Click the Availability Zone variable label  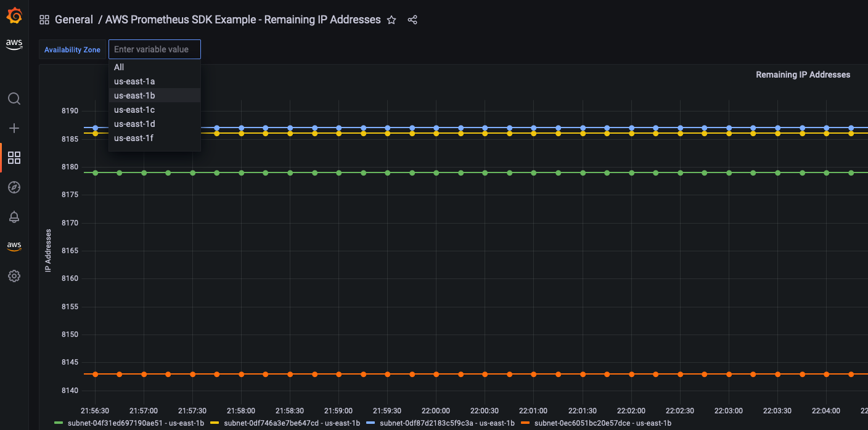pyautogui.click(x=72, y=49)
